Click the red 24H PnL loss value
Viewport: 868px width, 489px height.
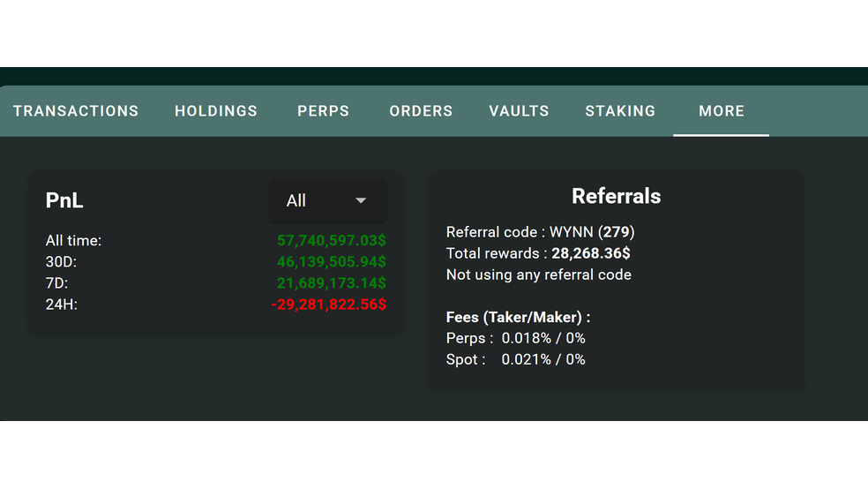[x=328, y=305]
